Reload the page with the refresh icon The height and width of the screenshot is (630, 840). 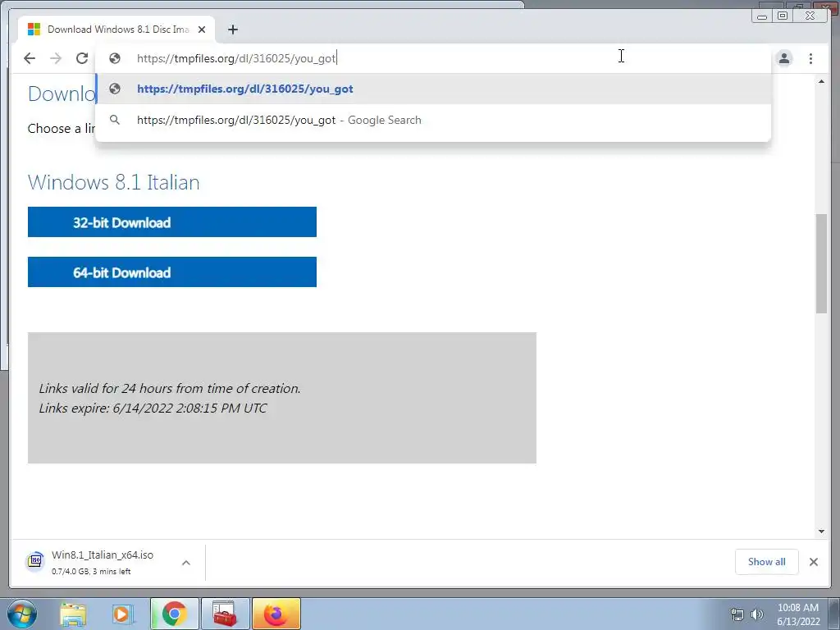[x=82, y=58]
